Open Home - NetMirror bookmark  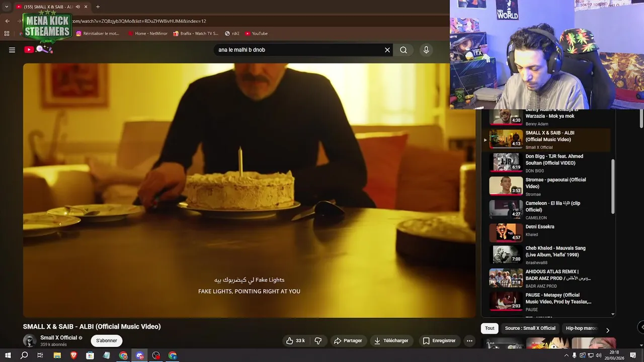click(x=147, y=34)
